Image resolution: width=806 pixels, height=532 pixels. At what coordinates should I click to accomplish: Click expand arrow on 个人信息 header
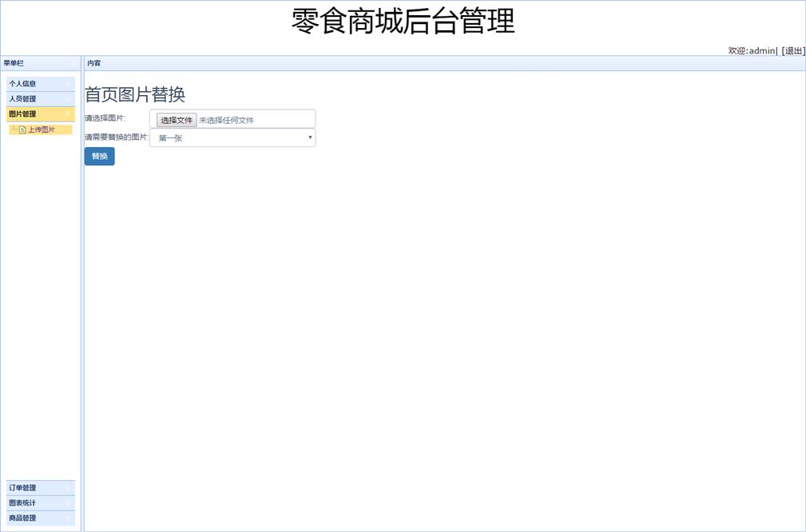point(69,83)
